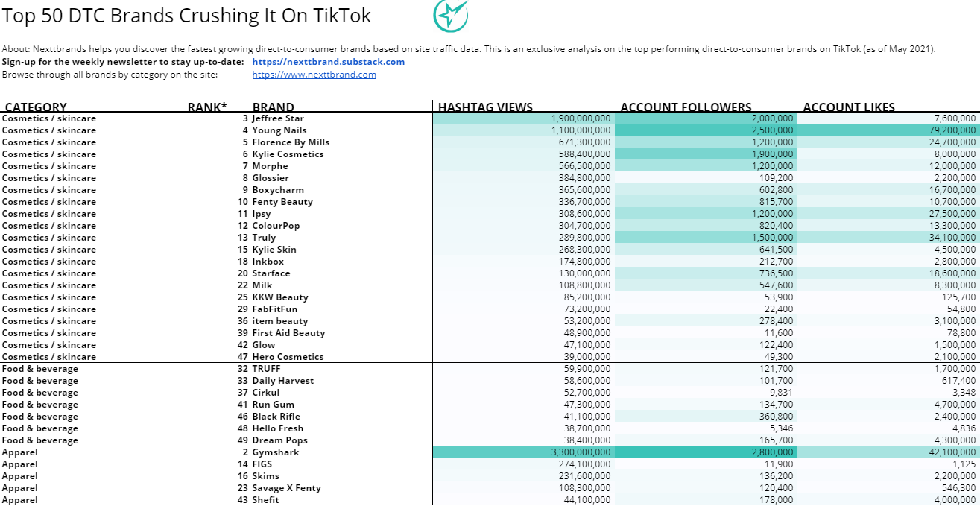Select the Hero Cosmetics brand cell
This screenshot has height=506, width=980.
[288, 357]
